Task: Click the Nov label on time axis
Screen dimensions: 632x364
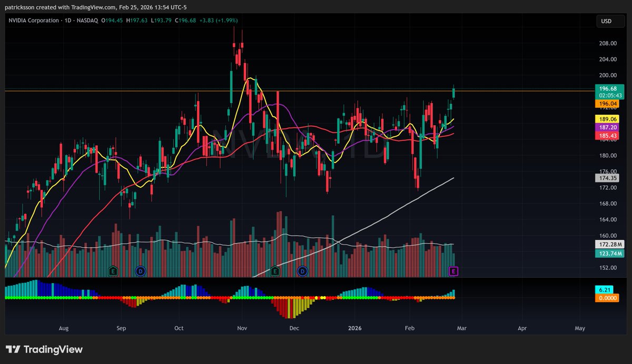Action: point(242,328)
